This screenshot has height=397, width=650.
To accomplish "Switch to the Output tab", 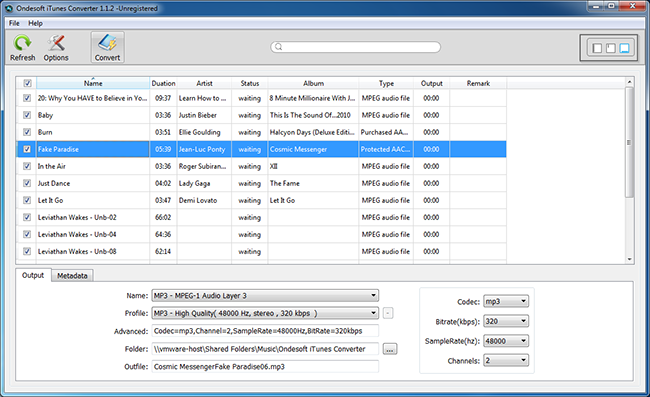I will click(33, 275).
